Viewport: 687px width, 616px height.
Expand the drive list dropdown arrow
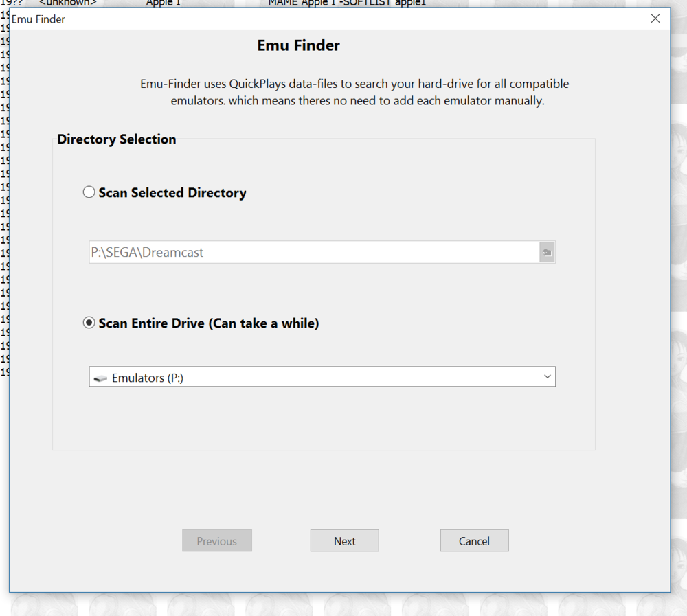pos(547,377)
